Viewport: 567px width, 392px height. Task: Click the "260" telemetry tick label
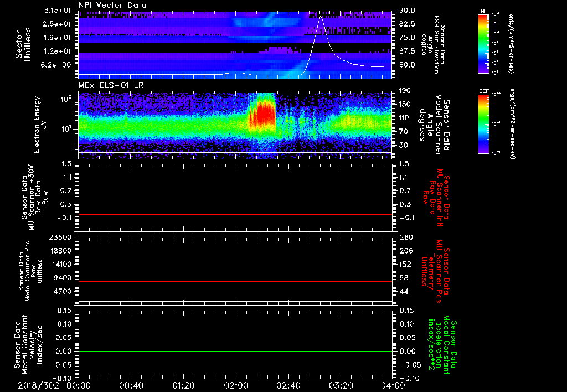(x=405, y=238)
